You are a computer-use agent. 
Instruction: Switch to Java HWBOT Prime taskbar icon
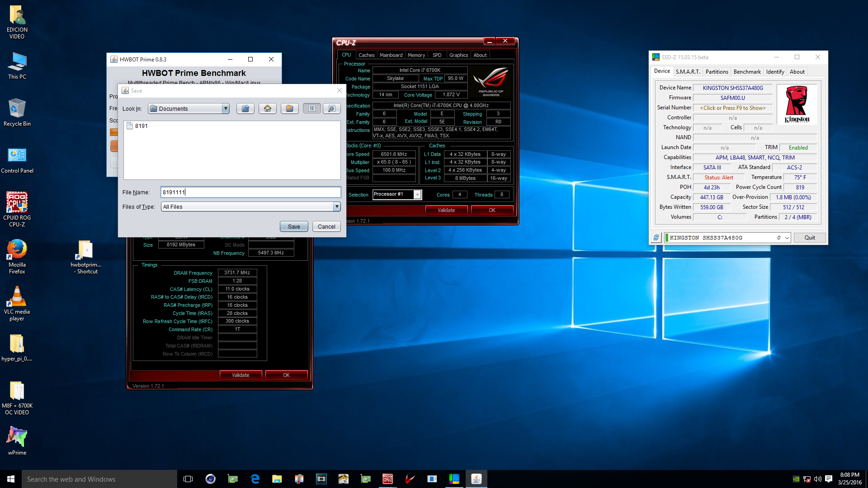[476, 479]
